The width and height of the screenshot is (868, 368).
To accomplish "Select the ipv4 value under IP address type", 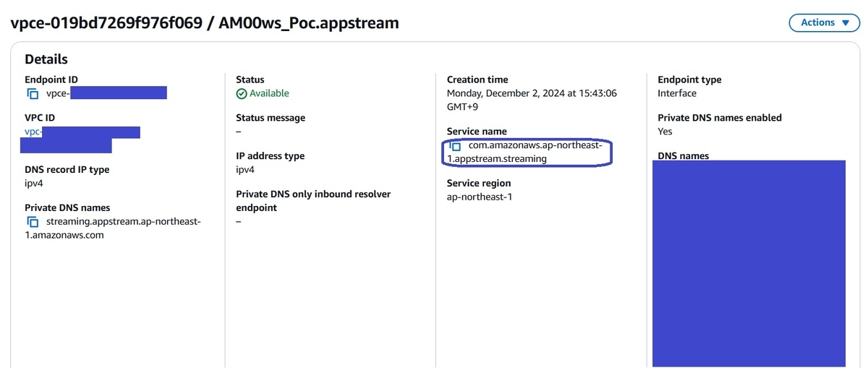I will pos(245,169).
